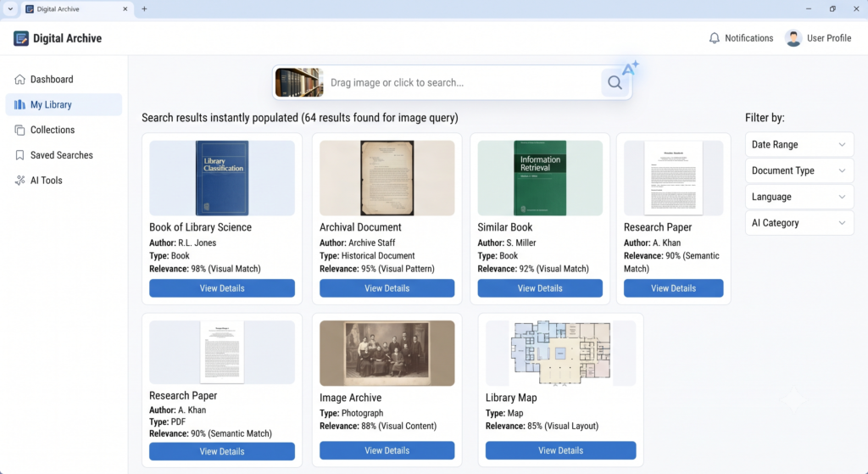The image size is (868, 474).
Task: Expand the Language filter
Action: click(798, 197)
